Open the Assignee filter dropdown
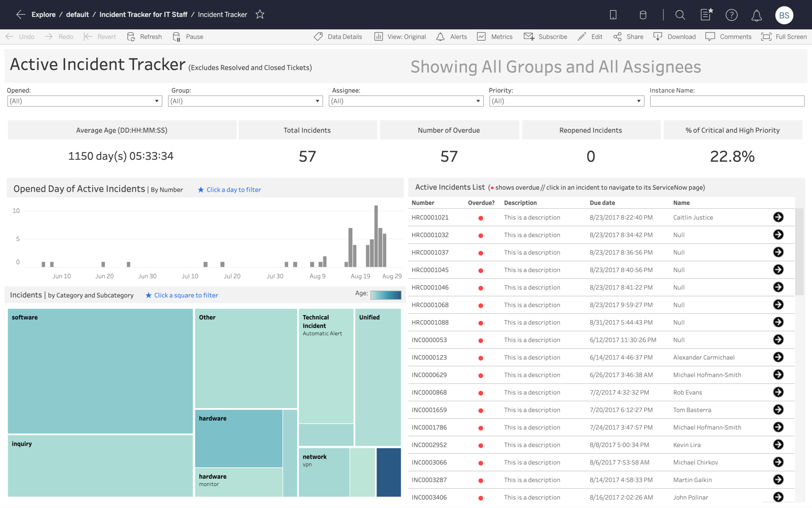 pyautogui.click(x=406, y=101)
